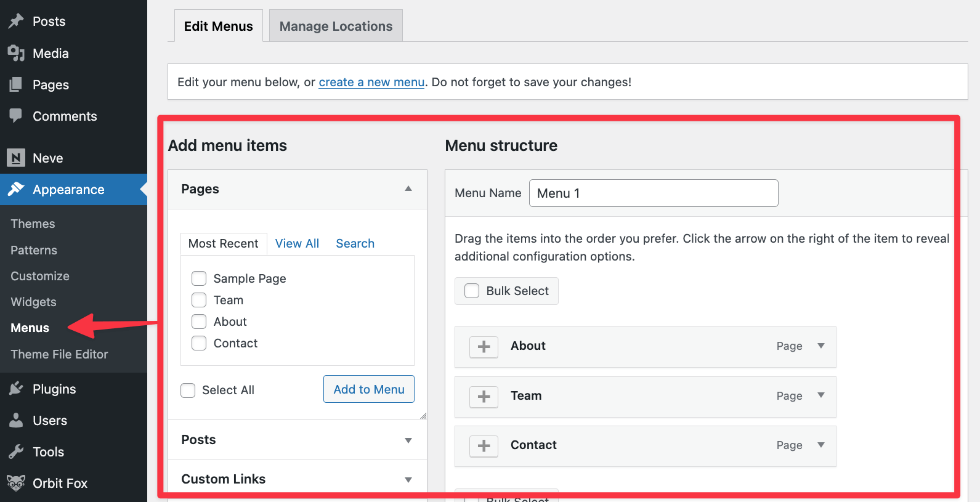Switch to the Manage Locations tab
980x502 pixels.
pyautogui.click(x=336, y=26)
